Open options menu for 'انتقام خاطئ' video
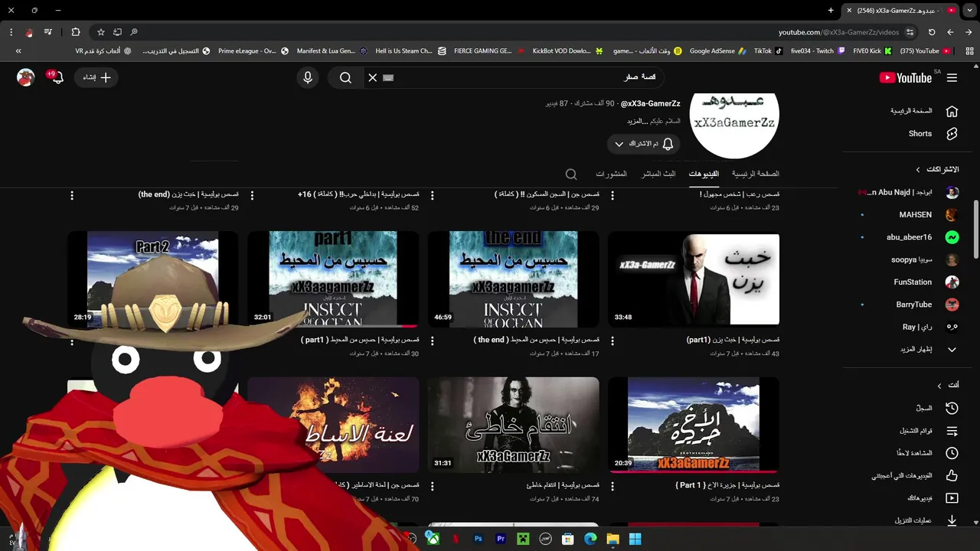980x551 pixels. point(433,487)
